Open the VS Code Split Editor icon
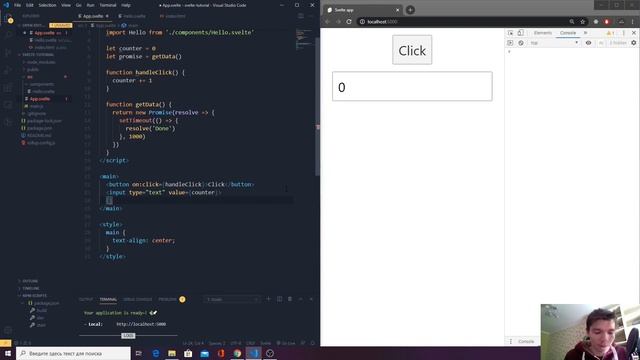 coord(301,16)
